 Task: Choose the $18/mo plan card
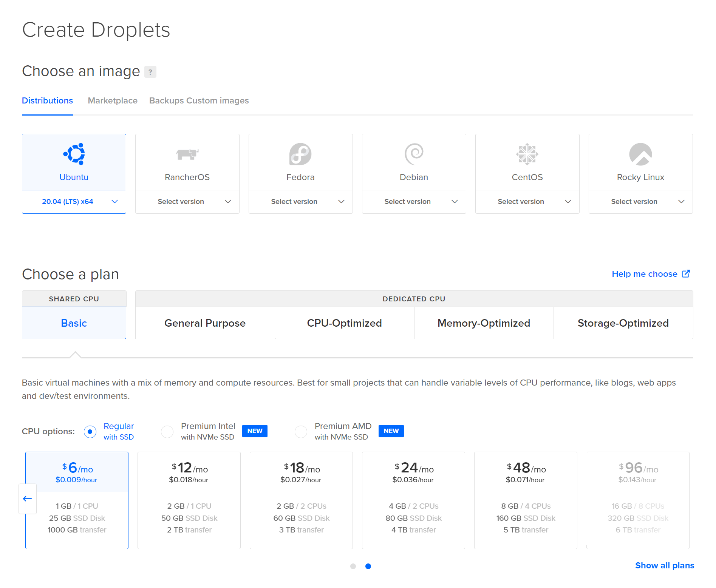tap(302, 500)
